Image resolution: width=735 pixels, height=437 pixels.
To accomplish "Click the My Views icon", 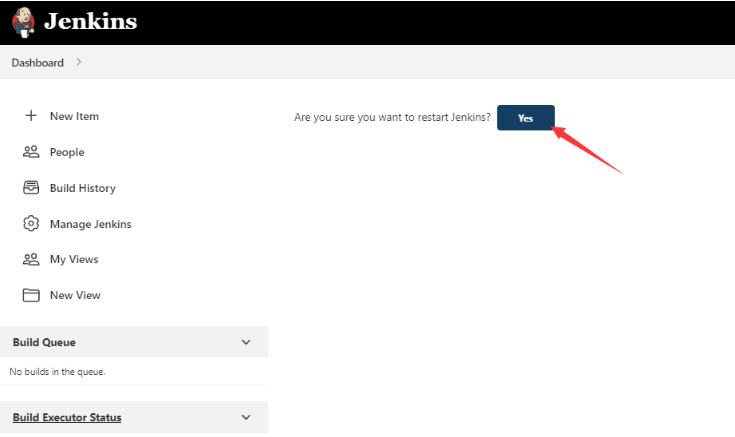I will [31, 259].
